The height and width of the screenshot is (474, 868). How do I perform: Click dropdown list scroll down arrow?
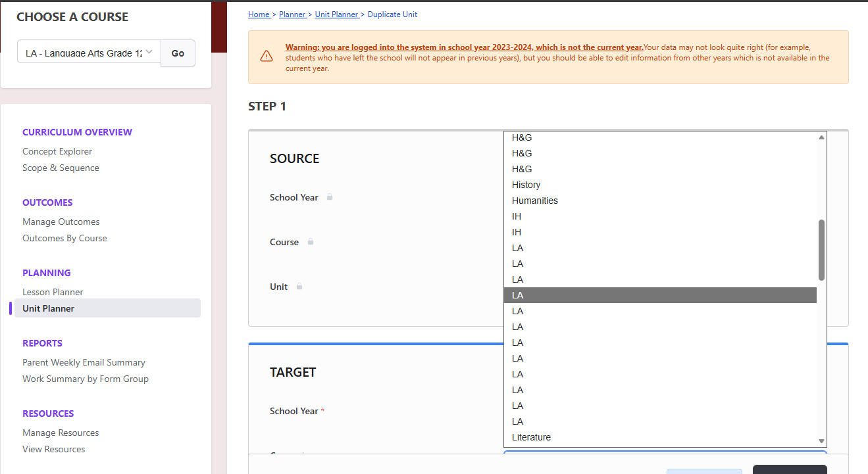[x=821, y=441]
